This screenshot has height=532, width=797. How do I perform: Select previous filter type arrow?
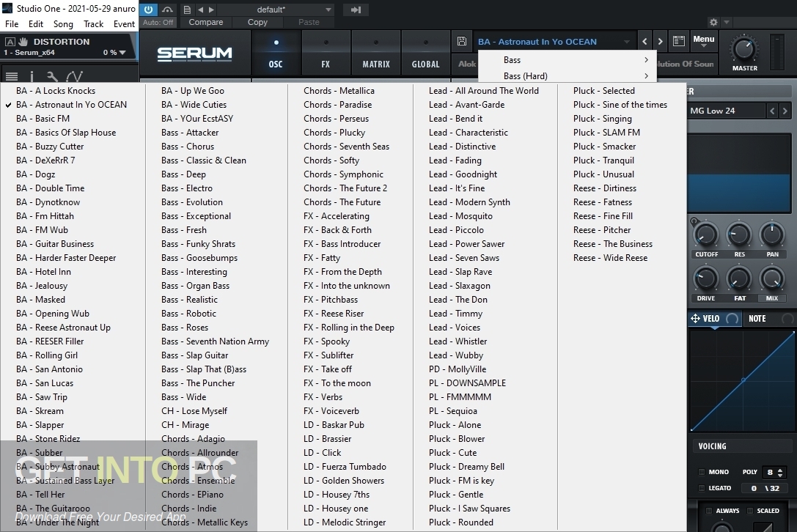click(772, 110)
